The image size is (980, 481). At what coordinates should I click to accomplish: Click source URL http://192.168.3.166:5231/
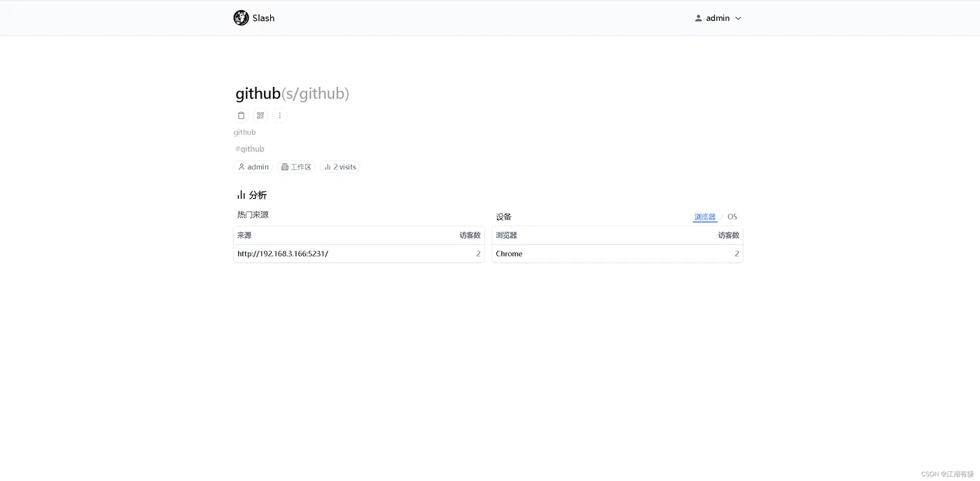tap(283, 253)
